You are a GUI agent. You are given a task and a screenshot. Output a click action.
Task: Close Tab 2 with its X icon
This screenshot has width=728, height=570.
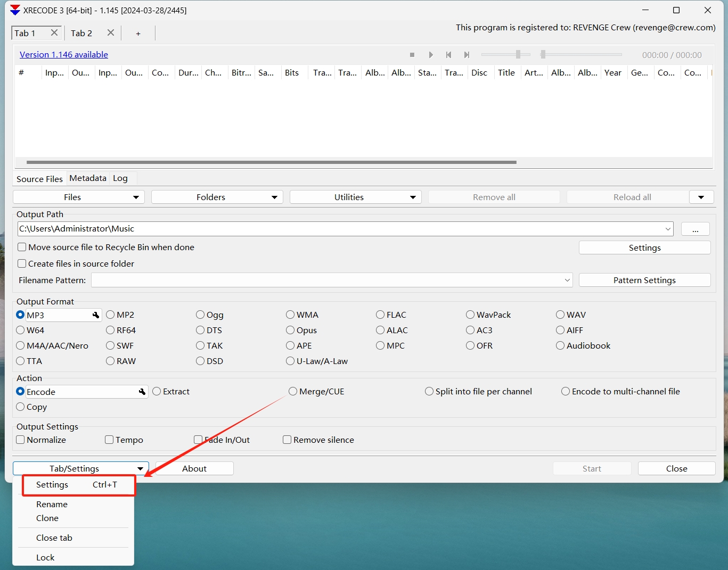click(111, 33)
